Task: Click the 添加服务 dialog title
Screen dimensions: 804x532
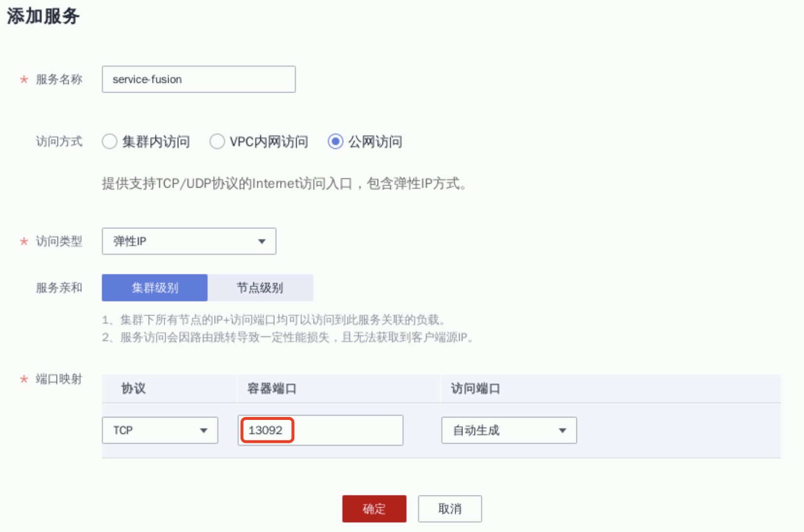Action: pyautogui.click(x=43, y=17)
